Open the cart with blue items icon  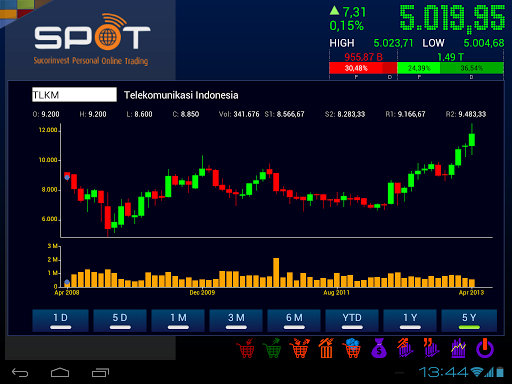coord(352,348)
